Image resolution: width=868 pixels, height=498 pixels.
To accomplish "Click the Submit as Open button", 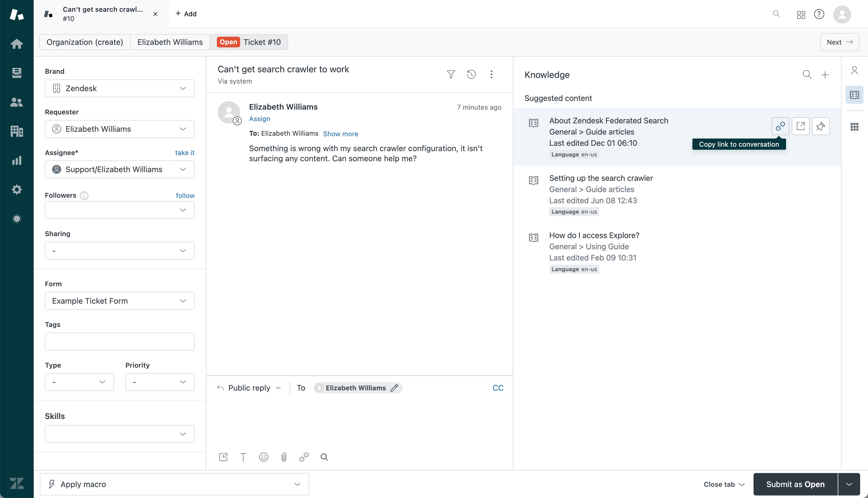I will [795, 484].
